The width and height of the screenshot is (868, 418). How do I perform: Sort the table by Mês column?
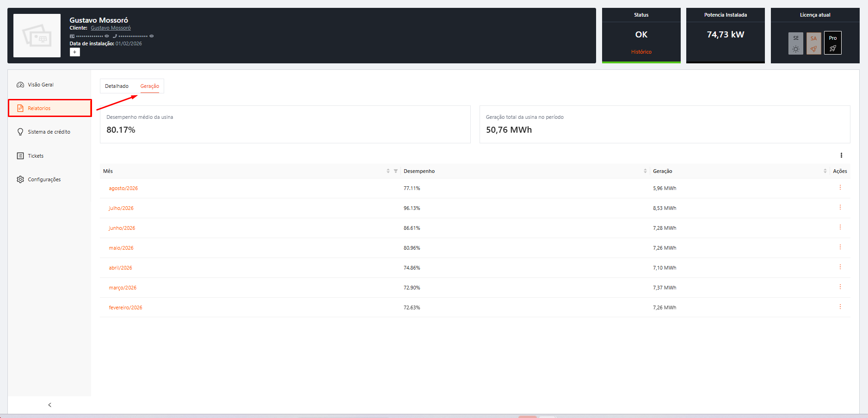pos(388,171)
